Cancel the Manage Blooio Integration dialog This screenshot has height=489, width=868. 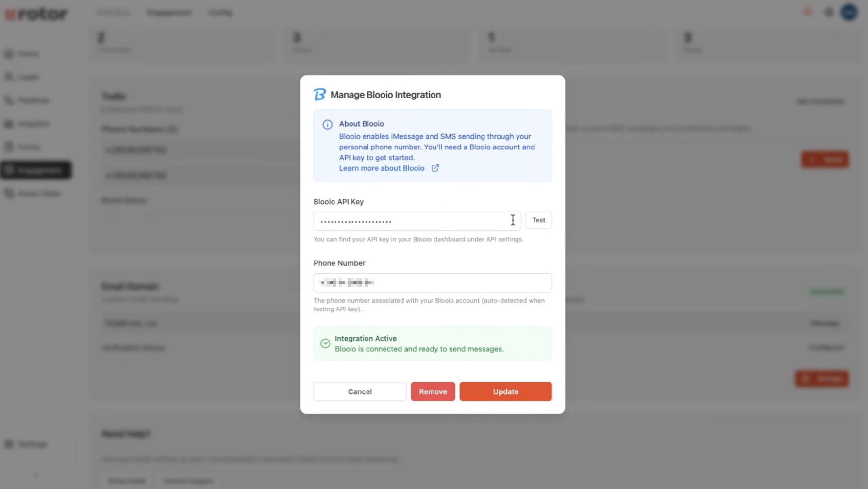359,391
